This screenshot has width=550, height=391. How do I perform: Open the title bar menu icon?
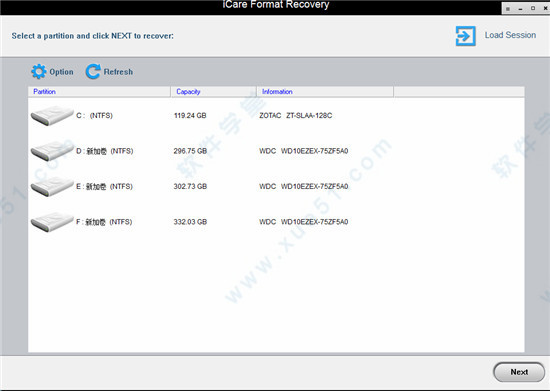pos(508,9)
